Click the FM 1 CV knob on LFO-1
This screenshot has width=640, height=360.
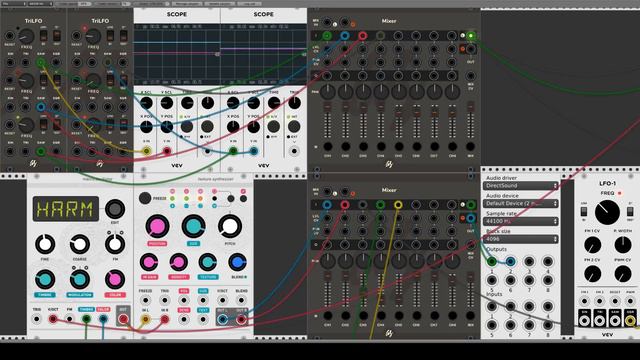click(x=592, y=245)
